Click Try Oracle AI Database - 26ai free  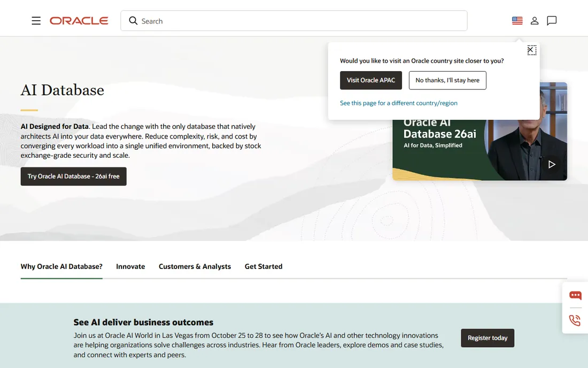(x=74, y=177)
